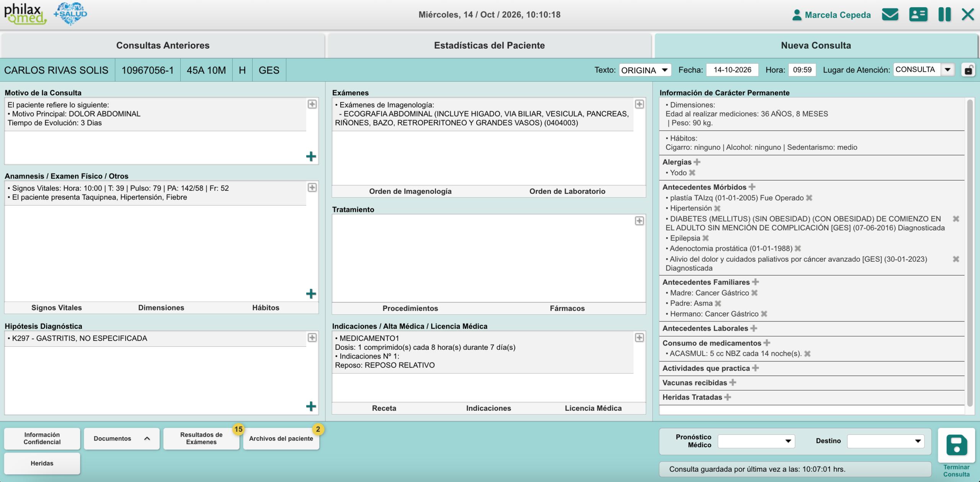
Task: Click the Hora input field
Action: [x=802, y=70]
